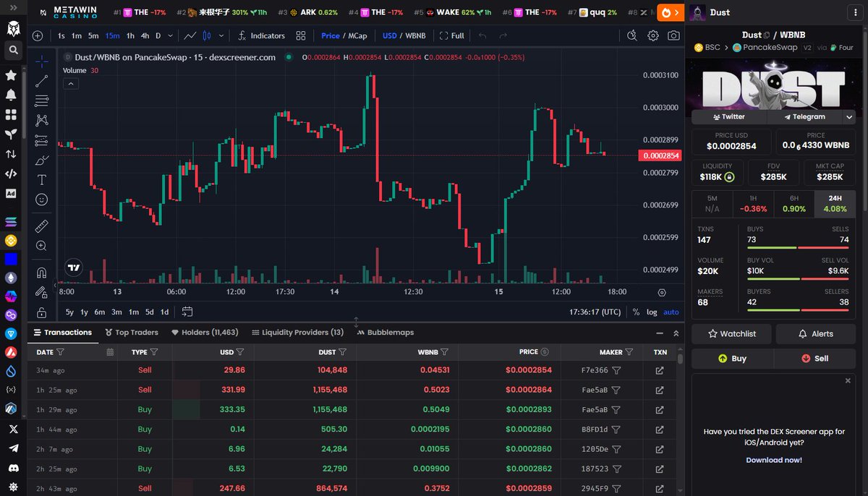The image size is (868, 496).
Task: Open the forecasting and measurement tools
Action: [41, 140]
